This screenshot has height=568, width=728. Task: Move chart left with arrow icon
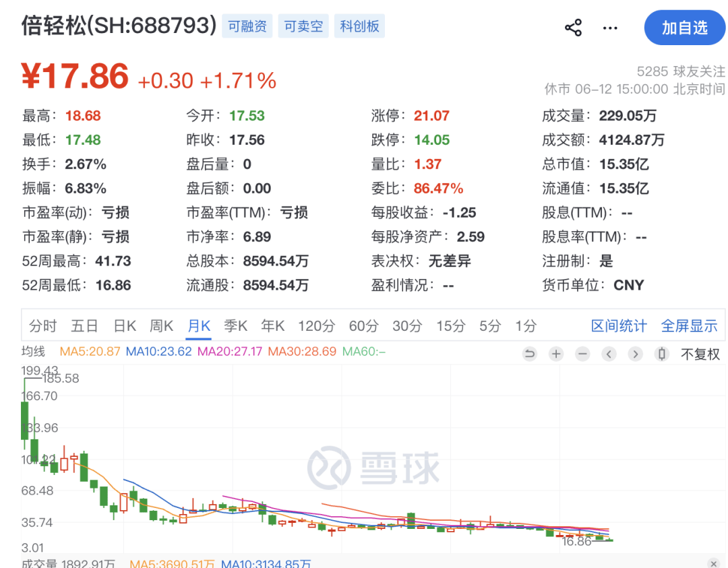point(609,354)
